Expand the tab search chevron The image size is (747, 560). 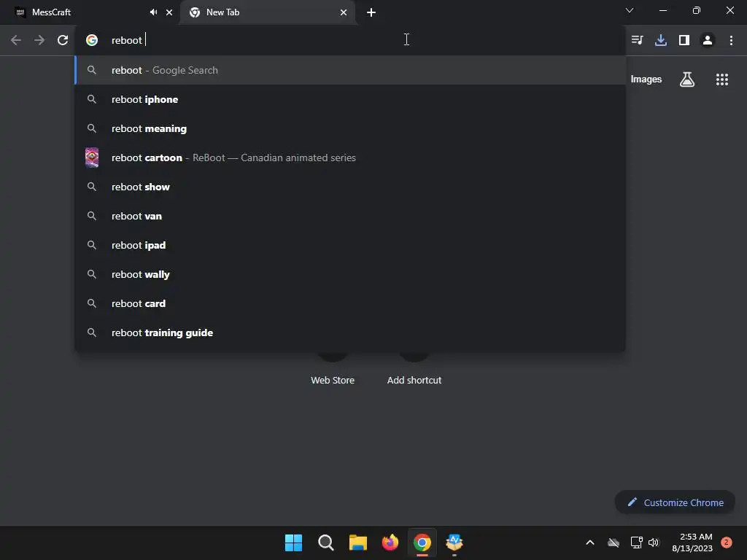click(x=630, y=10)
